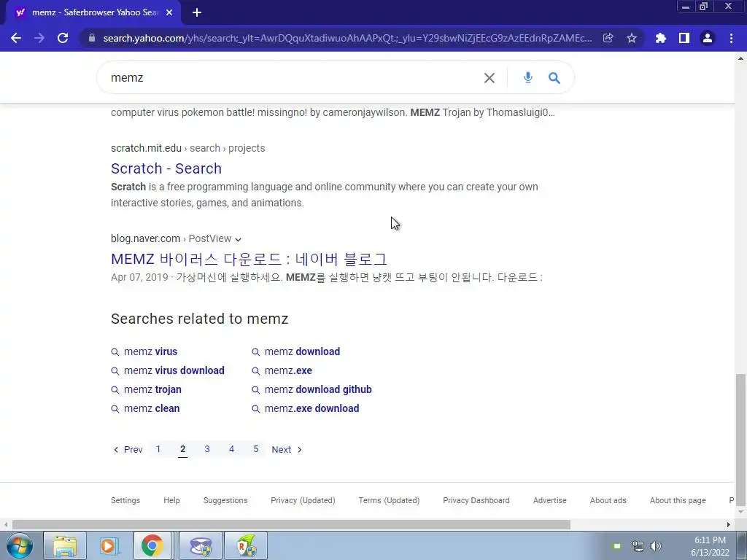Switch to Chrome on the taskbar
The height and width of the screenshot is (560, 747).
coord(152,545)
